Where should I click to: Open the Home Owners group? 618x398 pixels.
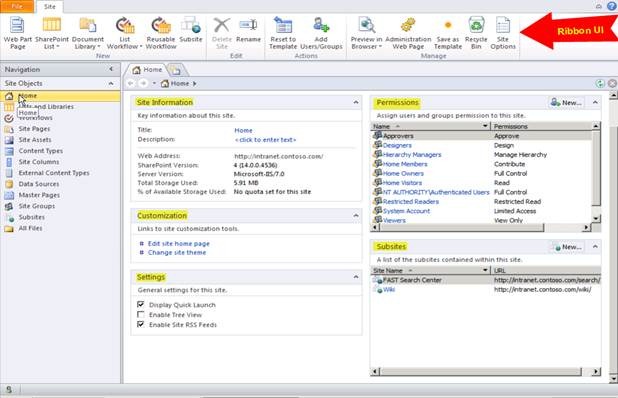coord(403,174)
